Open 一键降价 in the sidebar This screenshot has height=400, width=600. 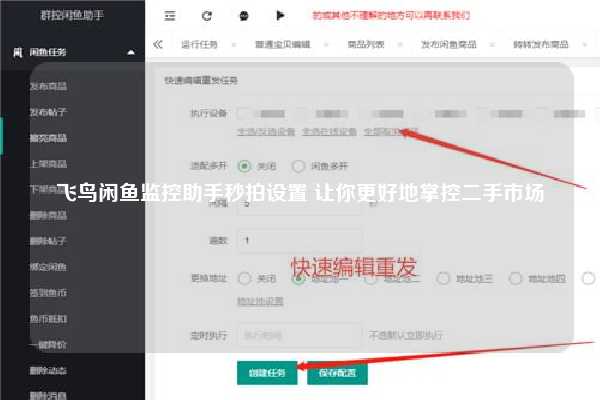49,345
